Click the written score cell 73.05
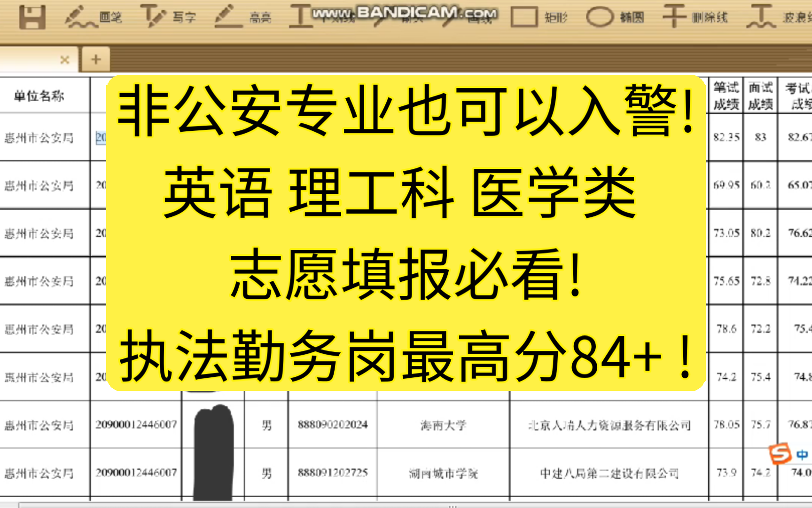Viewport: 812px width, 508px height. pyautogui.click(x=726, y=233)
